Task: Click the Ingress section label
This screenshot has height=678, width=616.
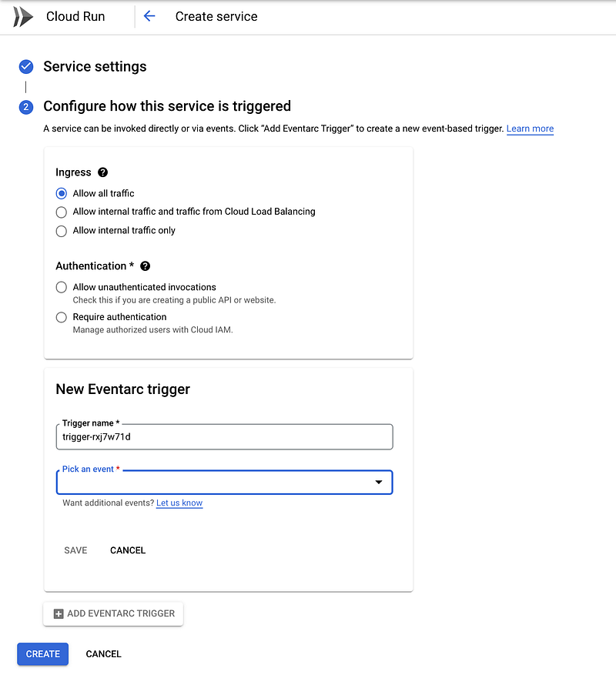Action: click(x=73, y=172)
